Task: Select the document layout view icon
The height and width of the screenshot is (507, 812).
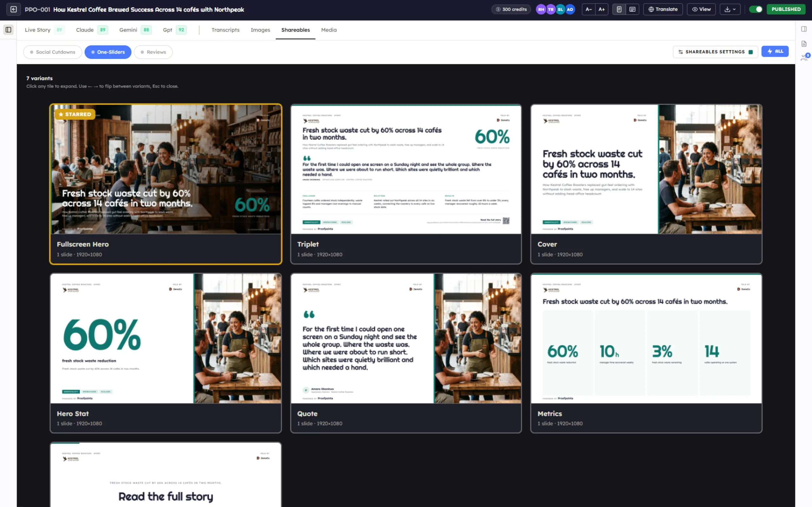Action: click(x=619, y=10)
